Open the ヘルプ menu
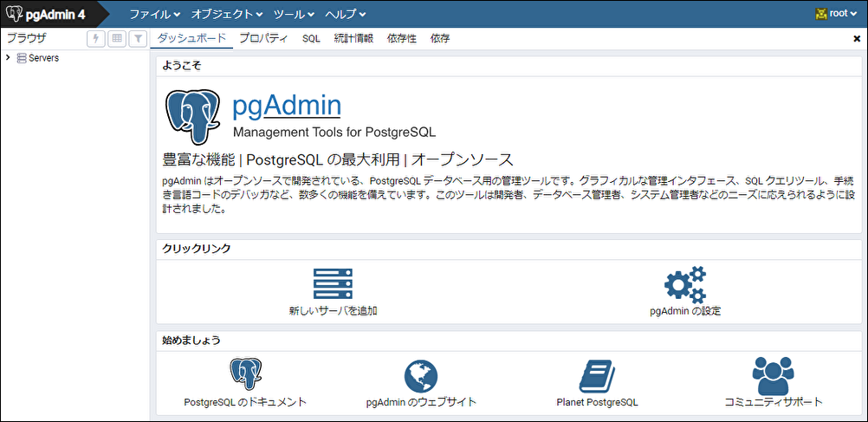868x422 pixels. pos(346,14)
